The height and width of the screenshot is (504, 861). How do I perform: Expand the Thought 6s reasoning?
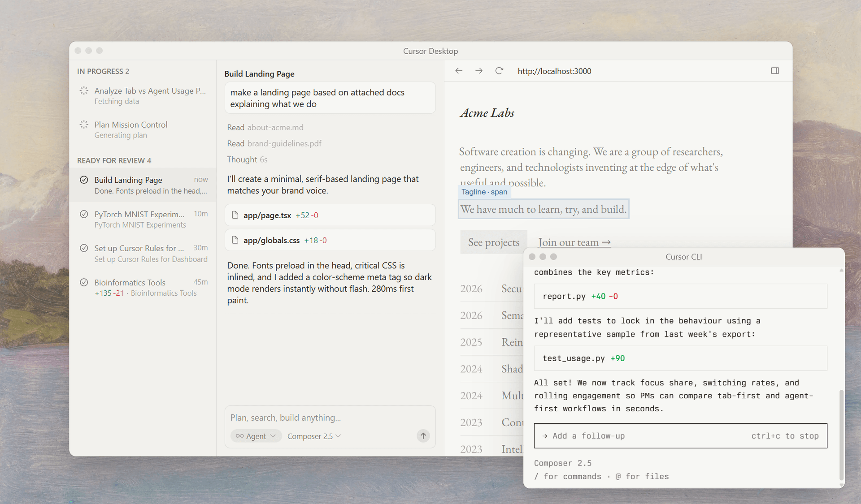[247, 159]
